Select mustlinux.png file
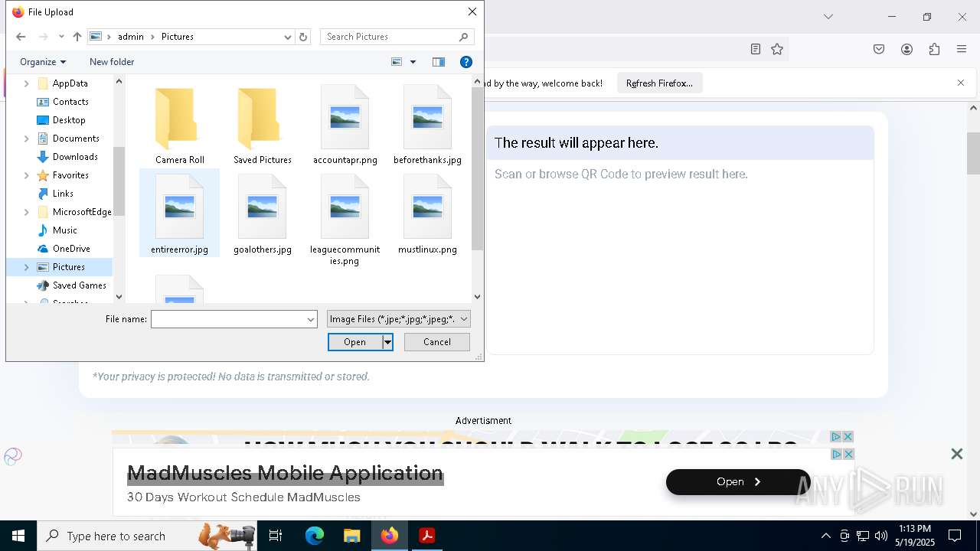980x551 pixels. [x=427, y=214]
